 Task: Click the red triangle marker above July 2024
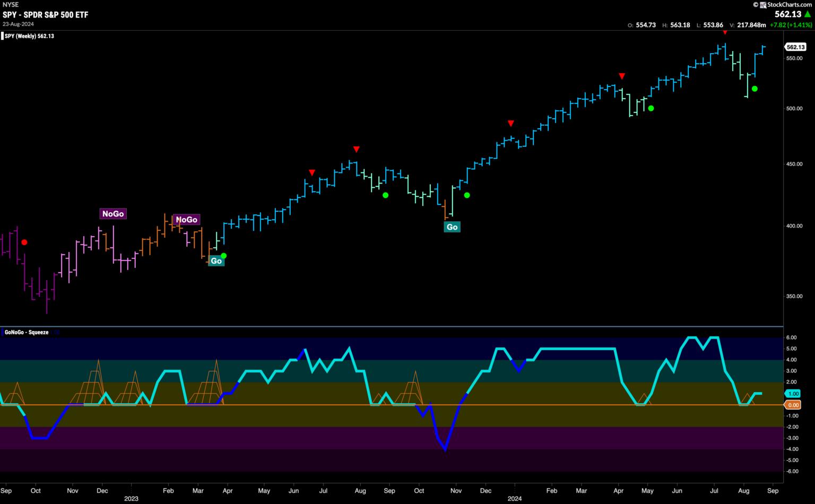725,33
